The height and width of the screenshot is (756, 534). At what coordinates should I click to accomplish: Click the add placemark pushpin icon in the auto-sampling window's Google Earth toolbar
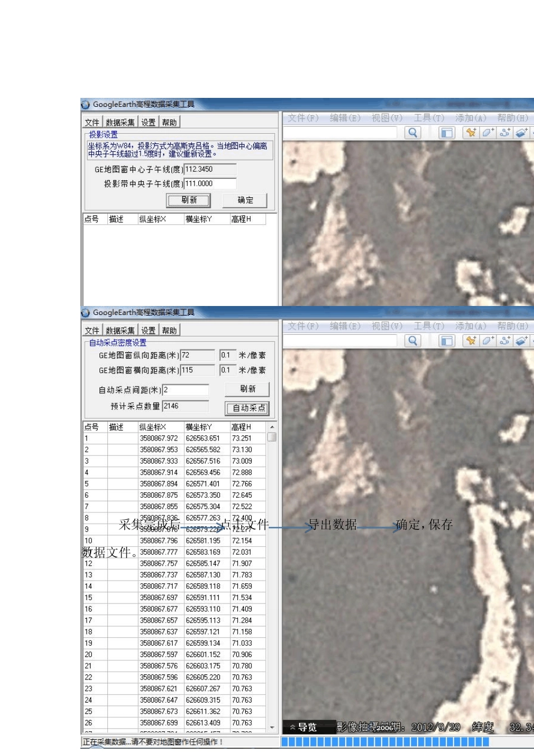click(470, 341)
